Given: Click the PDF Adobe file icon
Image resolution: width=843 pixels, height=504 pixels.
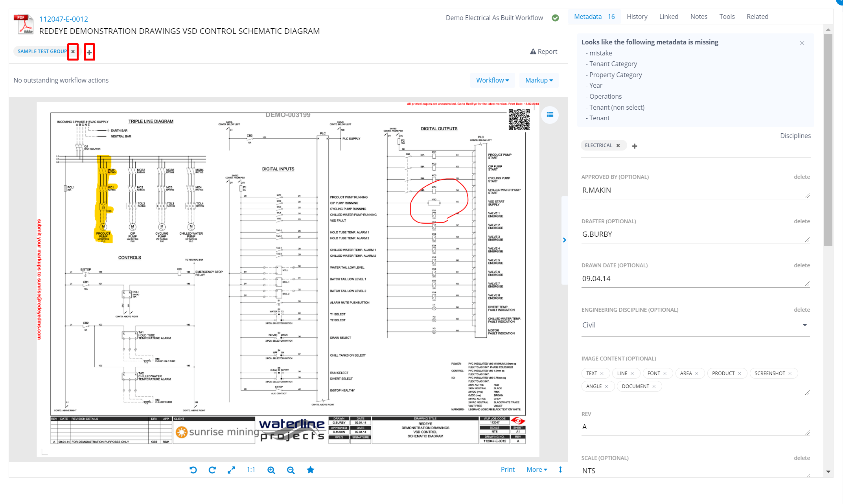Looking at the screenshot, I should point(23,24).
